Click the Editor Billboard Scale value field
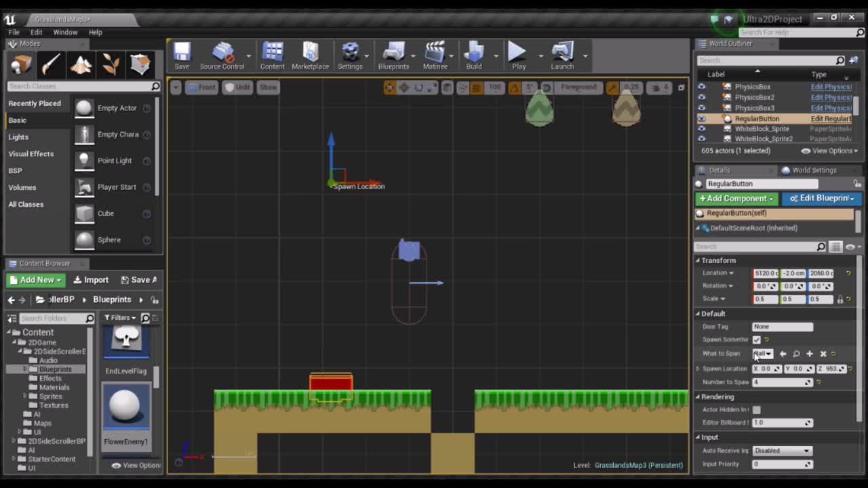 tap(782, 423)
